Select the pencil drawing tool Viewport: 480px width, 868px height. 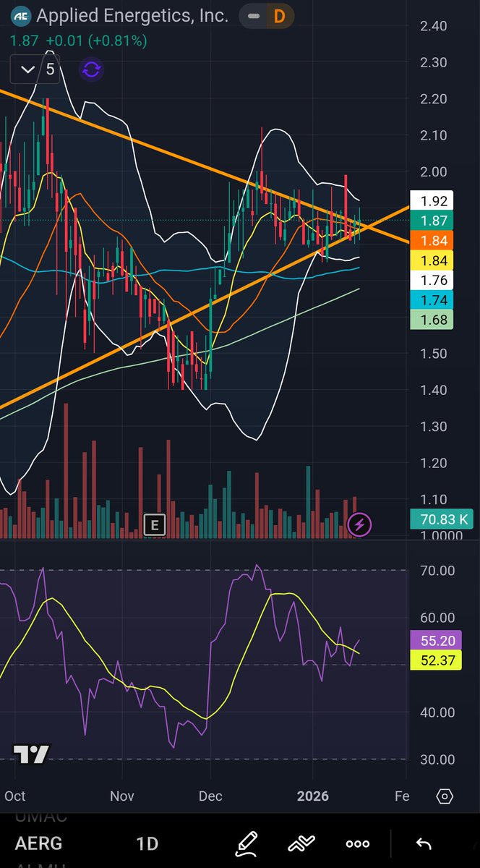(247, 843)
